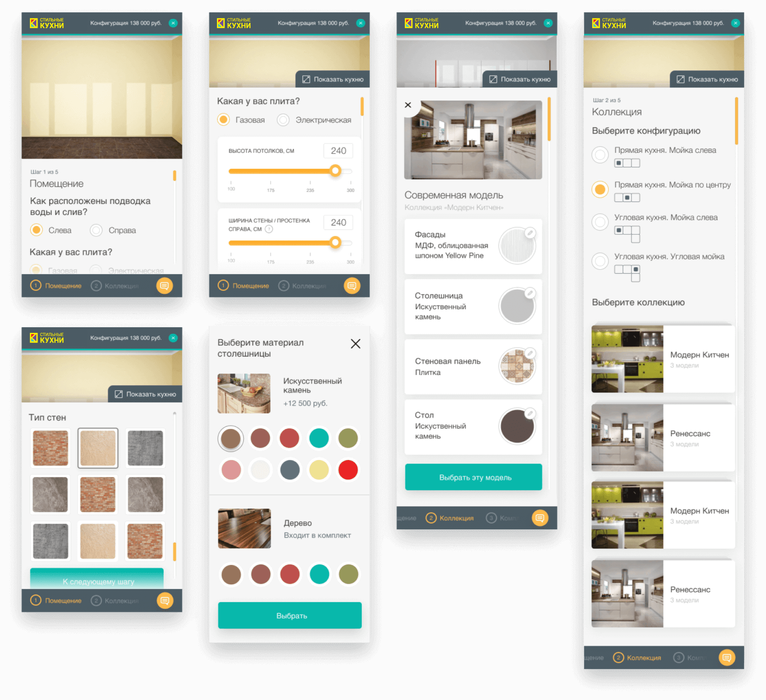Open Коллекция step in collection list screen
Screen dimensions: 766x700
637,658
